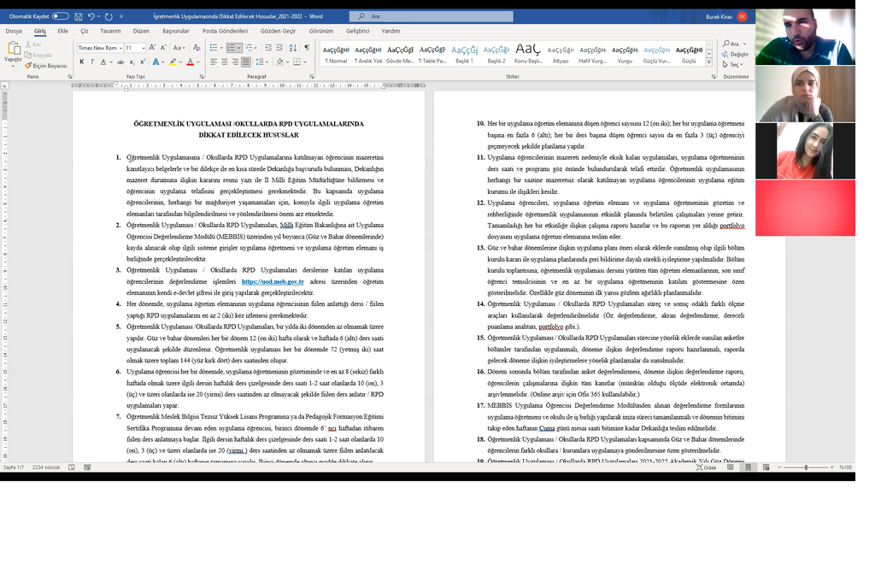Open the Paragraf dialog launcher
875x588 pixels.
point(311,76)
